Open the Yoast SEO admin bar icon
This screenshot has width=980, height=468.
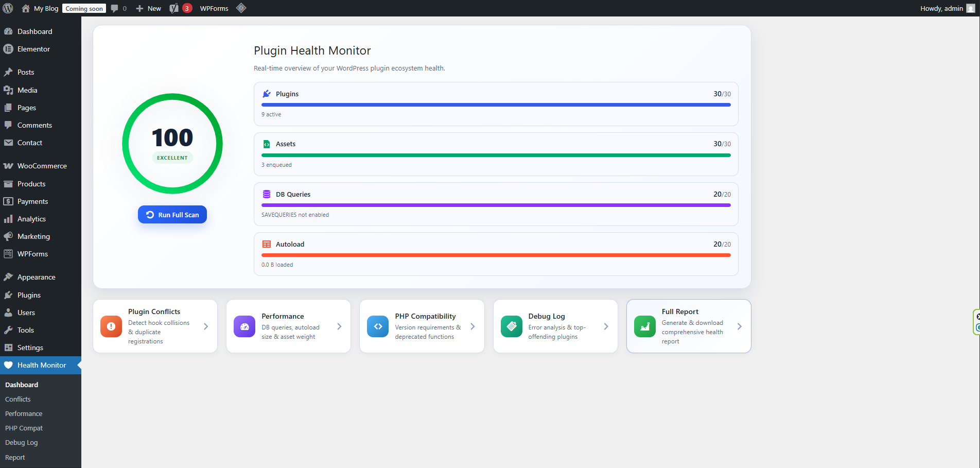pyautogui.click(x=174, y=8)
